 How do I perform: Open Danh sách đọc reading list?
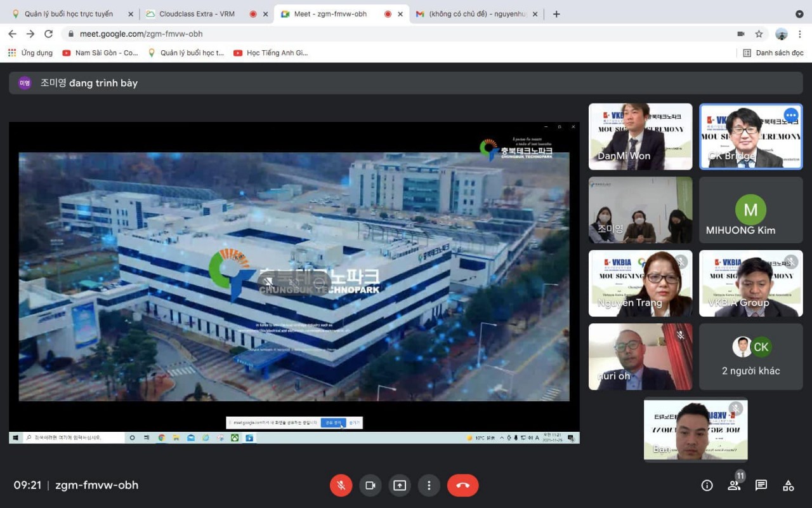coord(773,53)
